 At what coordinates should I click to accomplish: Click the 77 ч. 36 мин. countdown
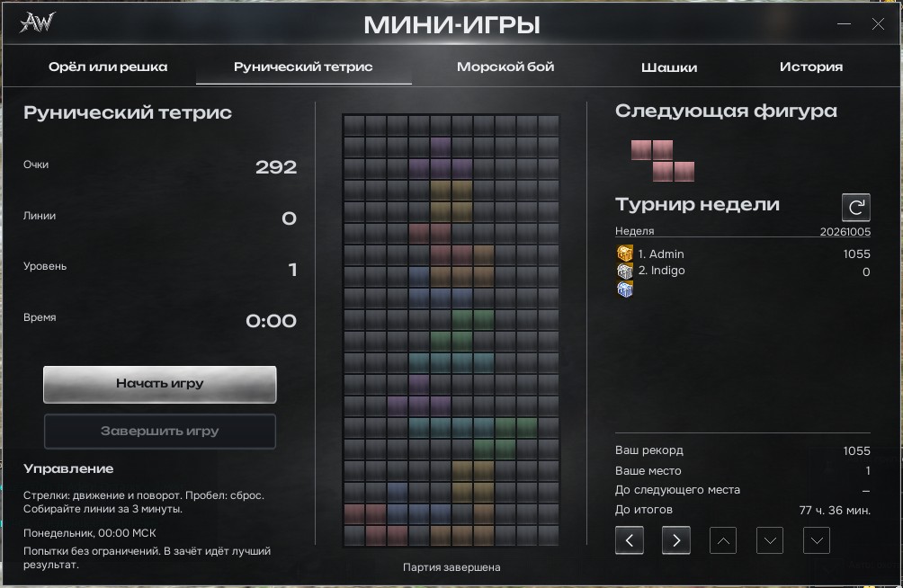[835, 511]
